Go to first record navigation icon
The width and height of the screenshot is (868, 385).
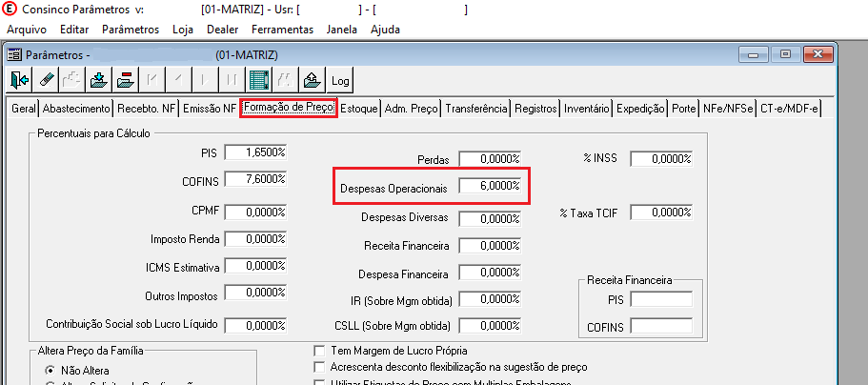click(x=152, y=80)
